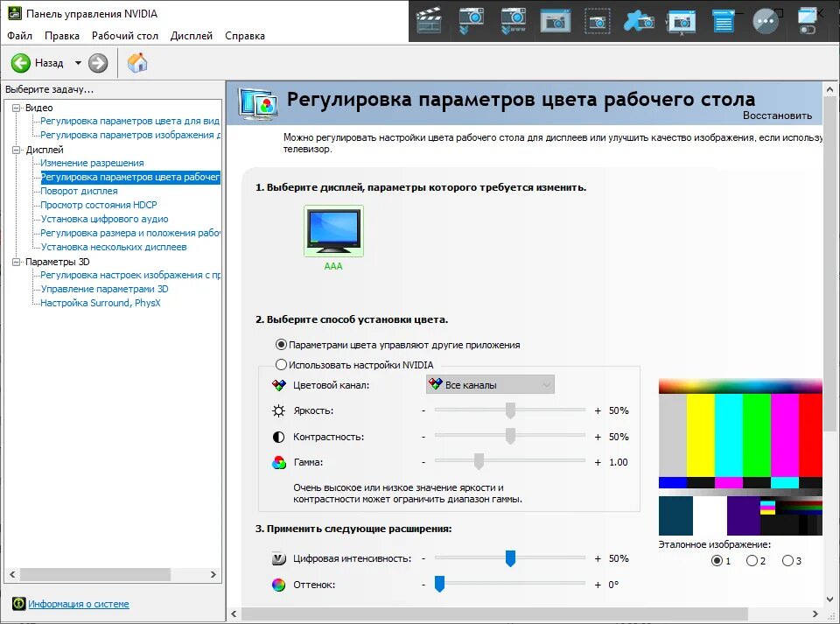840x624 pixels.
Task: Open 'Настройка Surround, PhysX' task
Action: [101, 303]
